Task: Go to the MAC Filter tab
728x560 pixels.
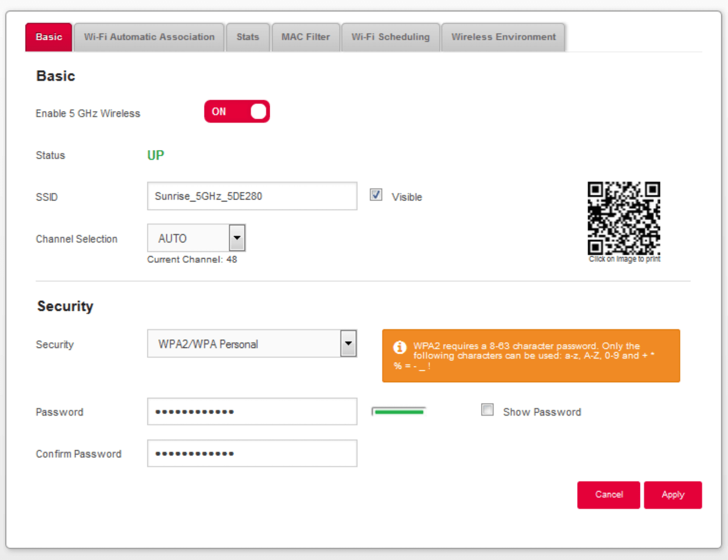Action: 305,37
